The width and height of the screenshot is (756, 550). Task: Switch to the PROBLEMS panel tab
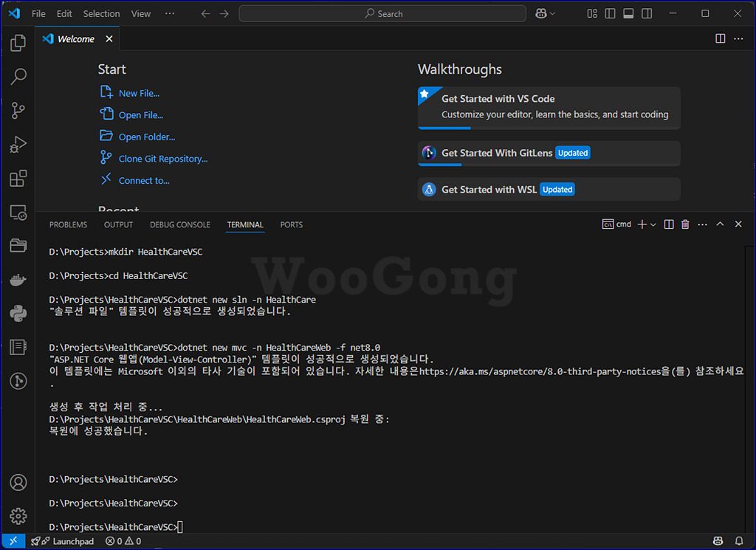point(68,224)
